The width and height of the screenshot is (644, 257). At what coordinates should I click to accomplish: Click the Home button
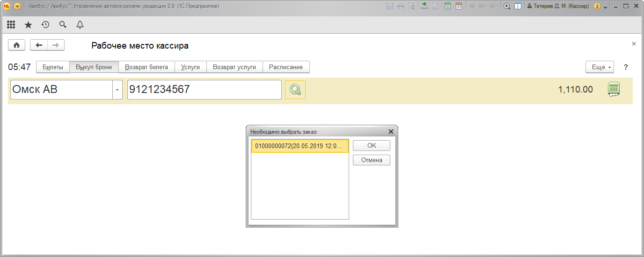click(16, 45)
